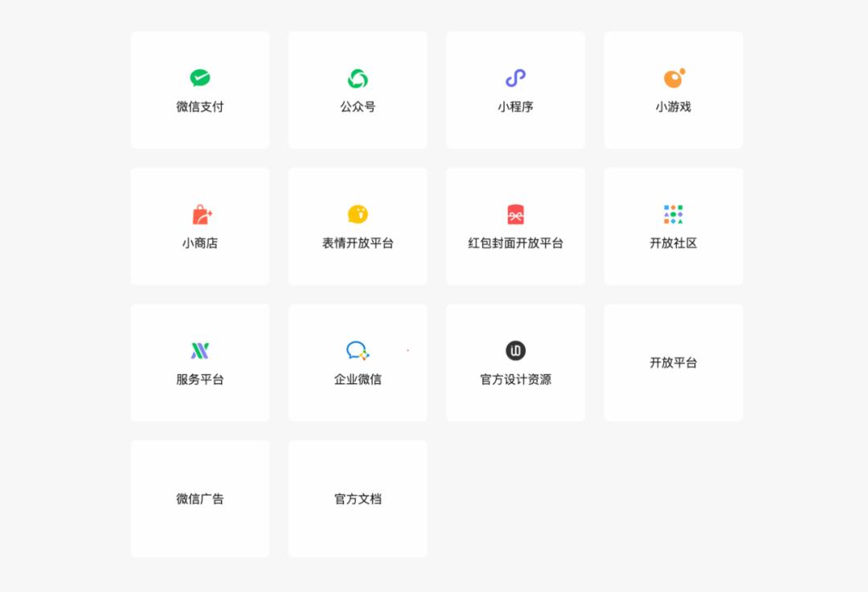Click the 公众号 card
The image size is (868, 592).
pyautogui.click(x=357, y=89)
